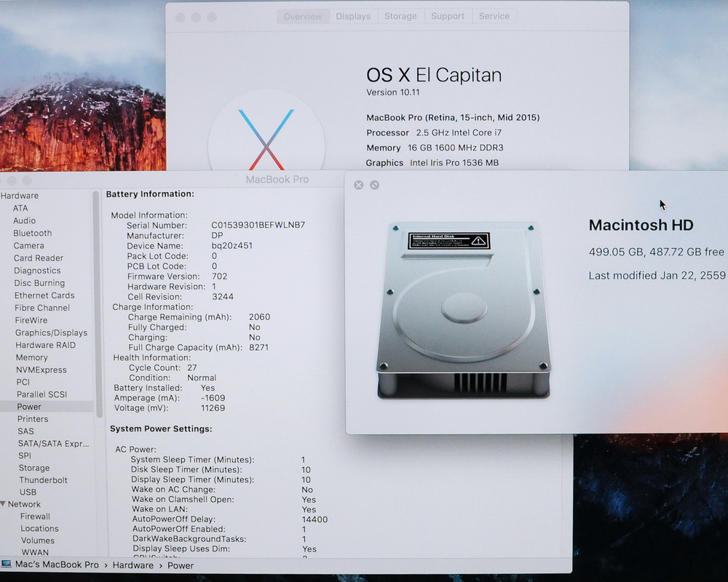Click Mac's MacBook Pro in the path bar

(x=57, y=565)
